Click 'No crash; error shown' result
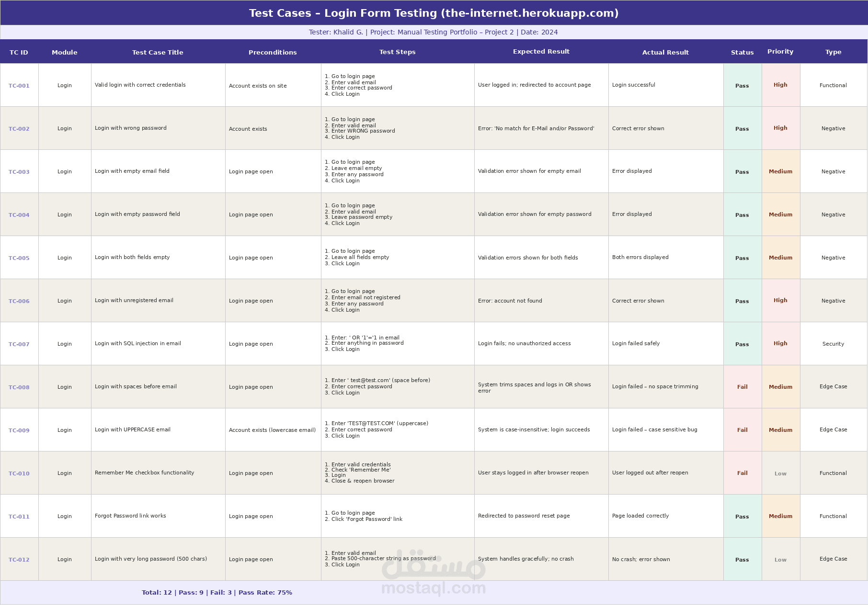Screen dimensions: 868x609 point(641,559)
